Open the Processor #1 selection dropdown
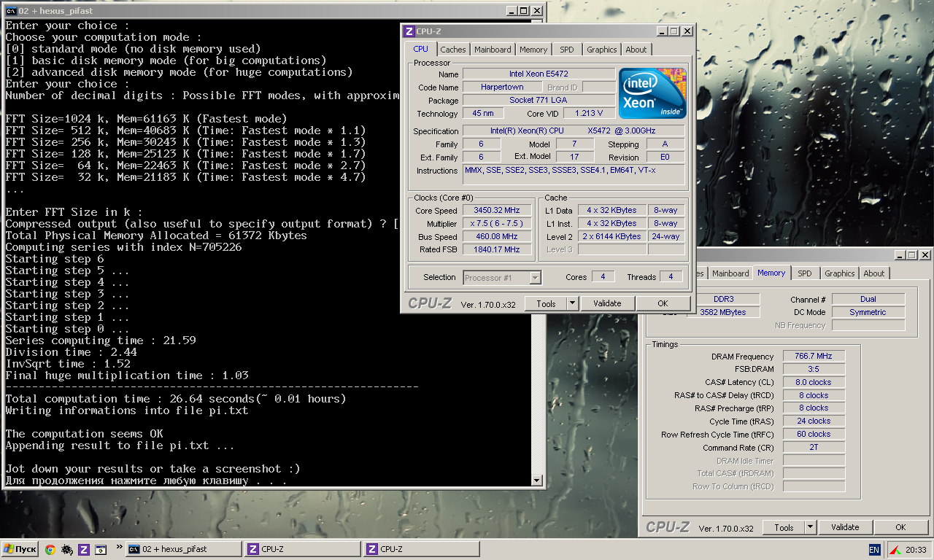This screenshot has width=934, height=560. (x=502, y=277)
